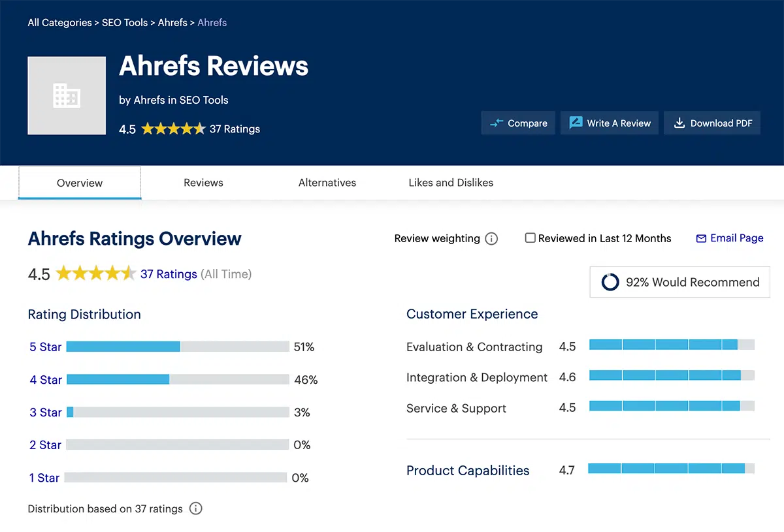
Task: Open the Email Page link
Action: 730,238
